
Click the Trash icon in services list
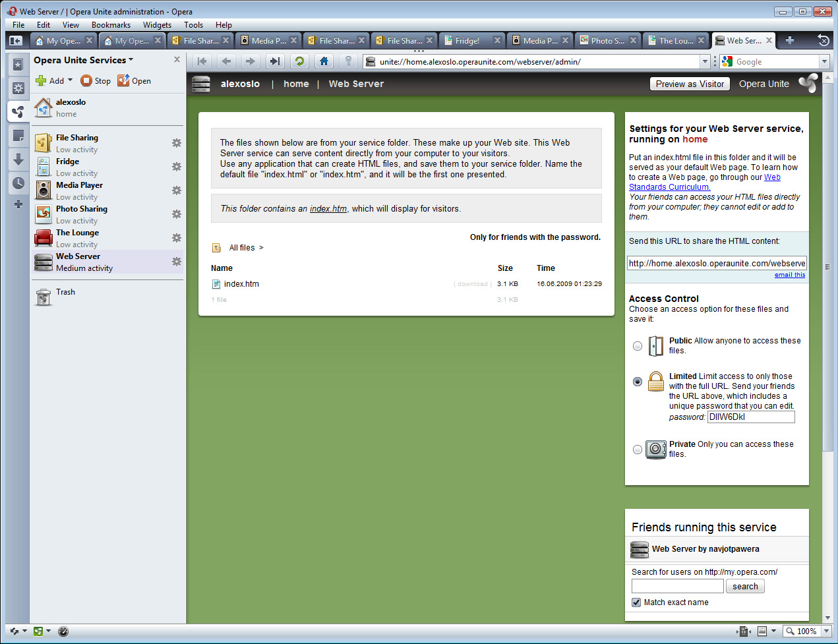(44, 297)
